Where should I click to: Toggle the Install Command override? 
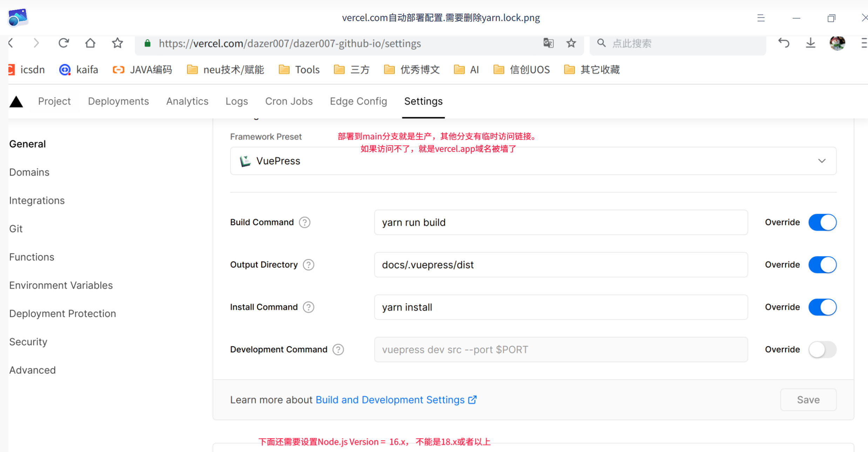pyautogui.click(x=822, y=307)
